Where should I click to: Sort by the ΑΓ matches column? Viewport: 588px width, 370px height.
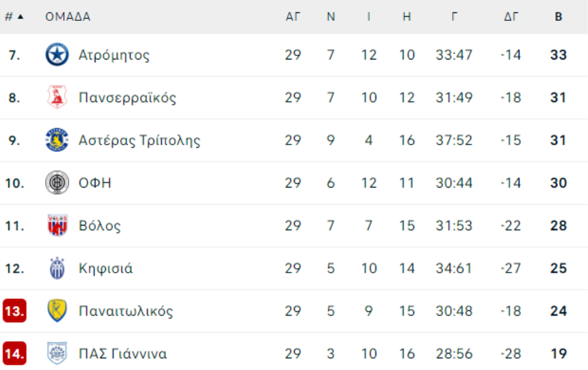[293, 17]
